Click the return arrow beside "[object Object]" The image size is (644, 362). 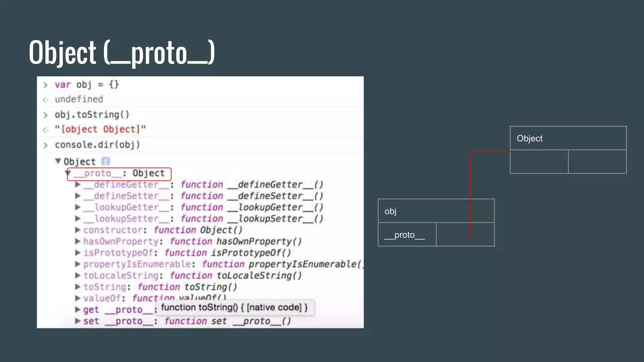[46, 129]
